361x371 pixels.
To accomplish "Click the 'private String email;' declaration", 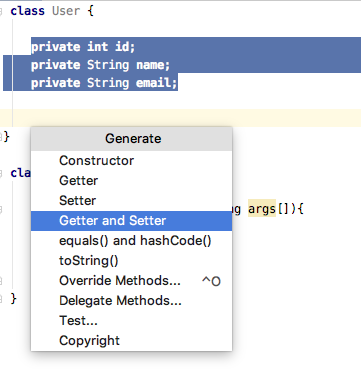I will point(104,83).
